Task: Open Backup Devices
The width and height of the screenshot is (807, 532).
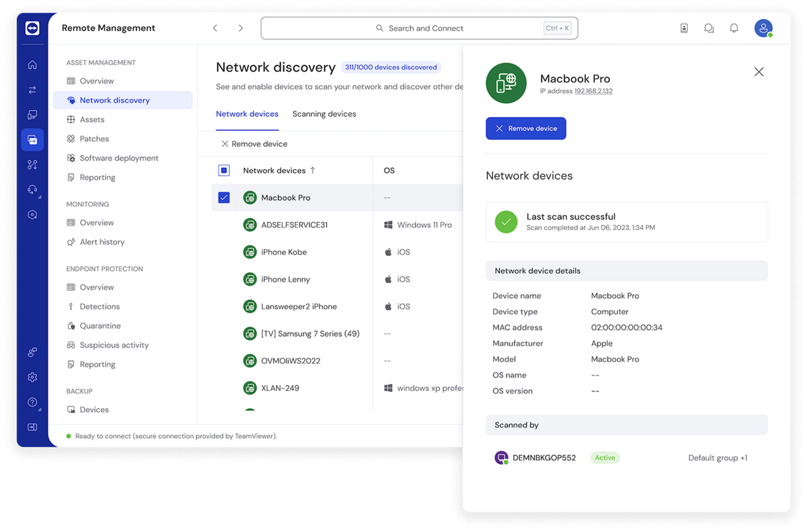Action: pyautogui.click(x=122, y=410)
